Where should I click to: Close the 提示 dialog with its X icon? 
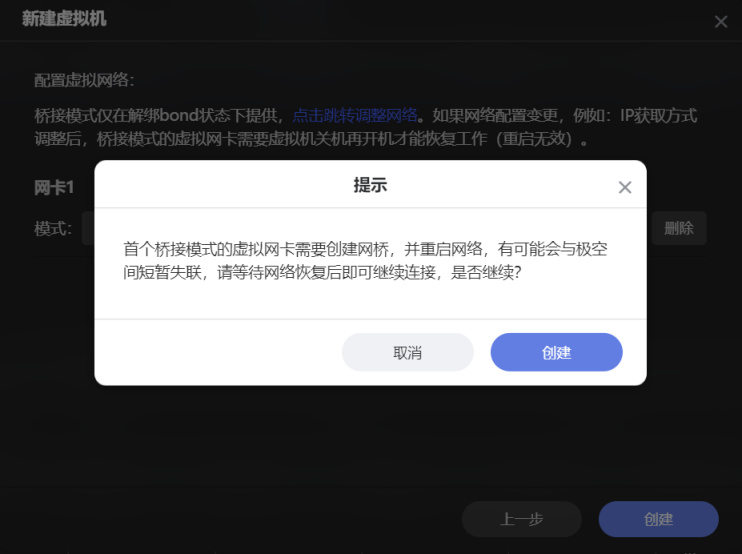pyautogui.click(x=625, y=187)
